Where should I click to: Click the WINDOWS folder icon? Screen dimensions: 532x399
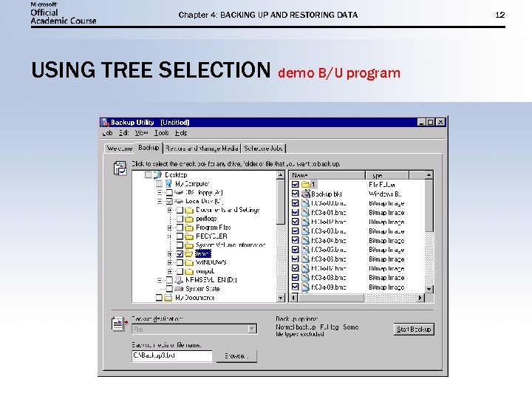[x=189, y=262]
